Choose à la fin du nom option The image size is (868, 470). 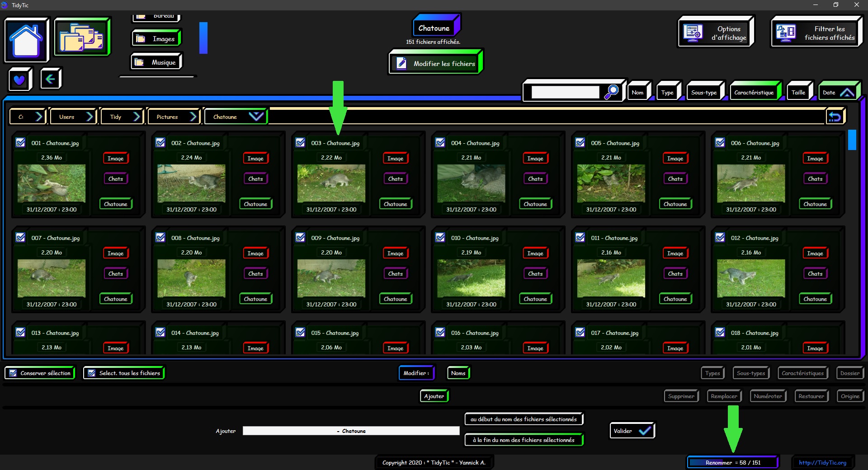[x=524, y=440]
